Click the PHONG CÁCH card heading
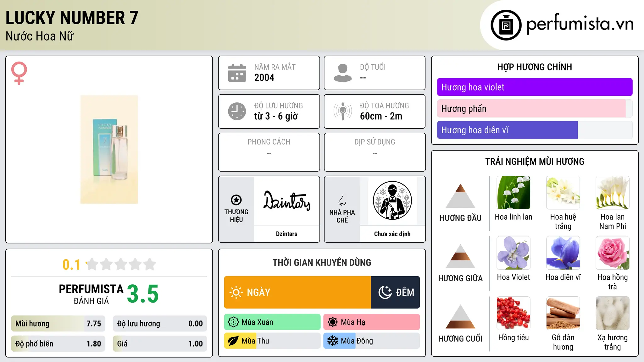Screen dimensions: 644x362 click(x=269, y=142)
